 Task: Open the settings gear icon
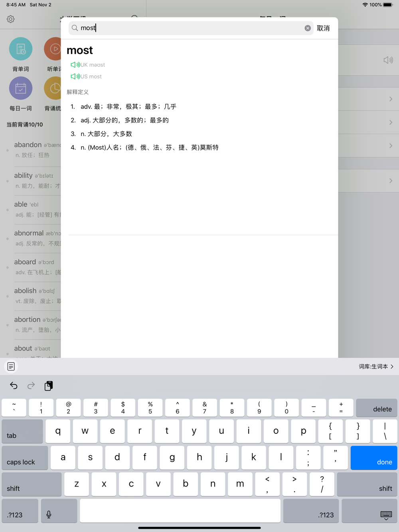11,19
